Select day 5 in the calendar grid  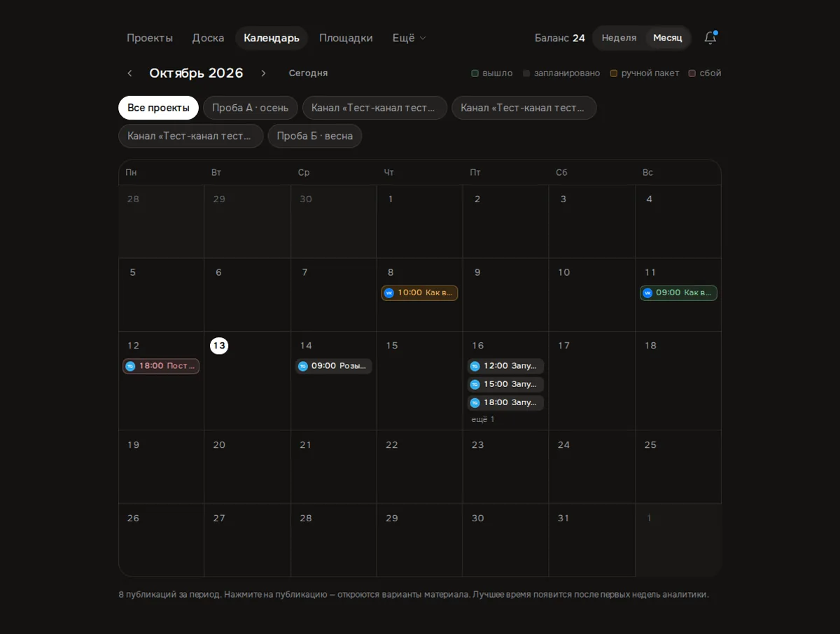click(x=133, y=273)
